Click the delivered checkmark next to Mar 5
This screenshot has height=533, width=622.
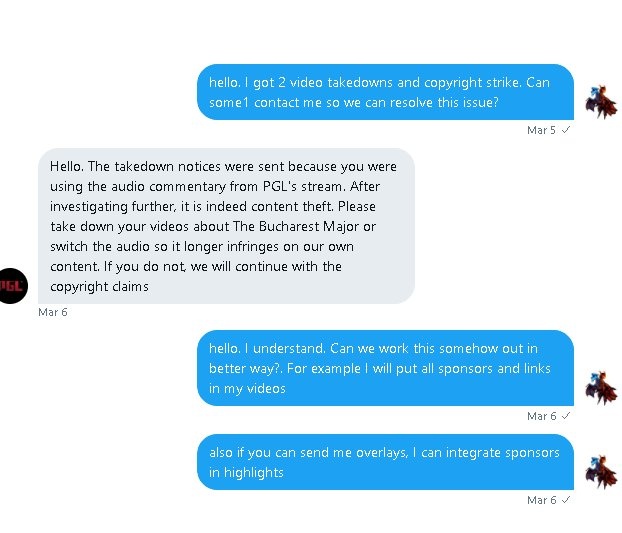567,130
